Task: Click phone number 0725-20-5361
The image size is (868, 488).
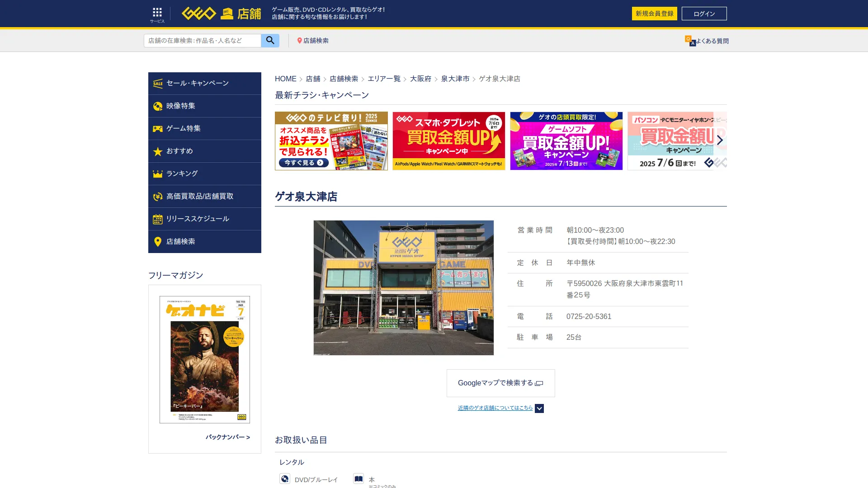Action: pos(589,317)
